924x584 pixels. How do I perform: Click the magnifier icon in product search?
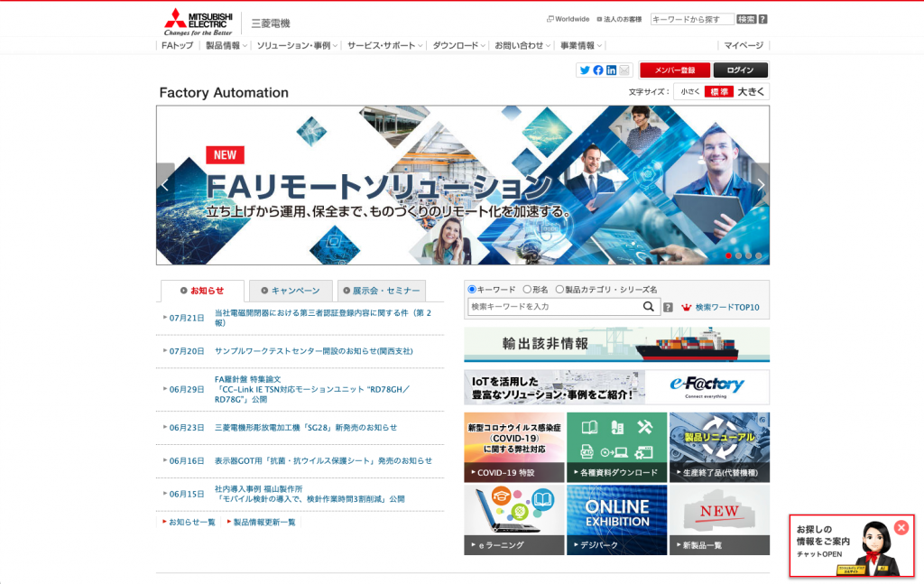tap(648, 306)
